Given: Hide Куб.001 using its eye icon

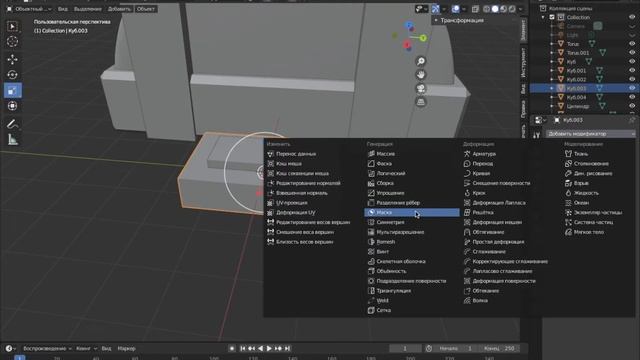Looking at the screenshot, I should (632, 71).
